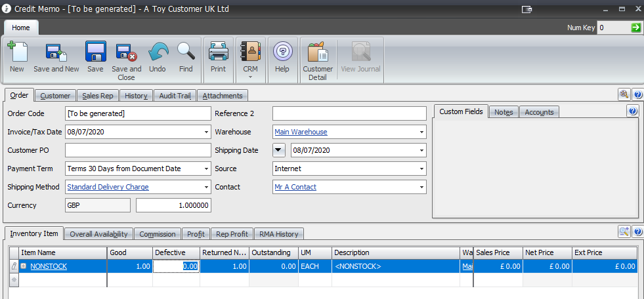Expand the NONSTOCK row plus box
Image resolution: width=644 pixels, height=299 pixels.
tap(24, 266)
